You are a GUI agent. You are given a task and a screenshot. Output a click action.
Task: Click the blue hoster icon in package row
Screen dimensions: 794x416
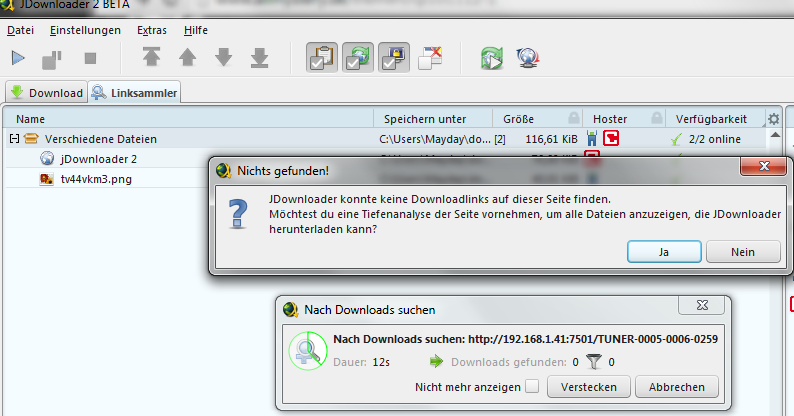point(592,138)
